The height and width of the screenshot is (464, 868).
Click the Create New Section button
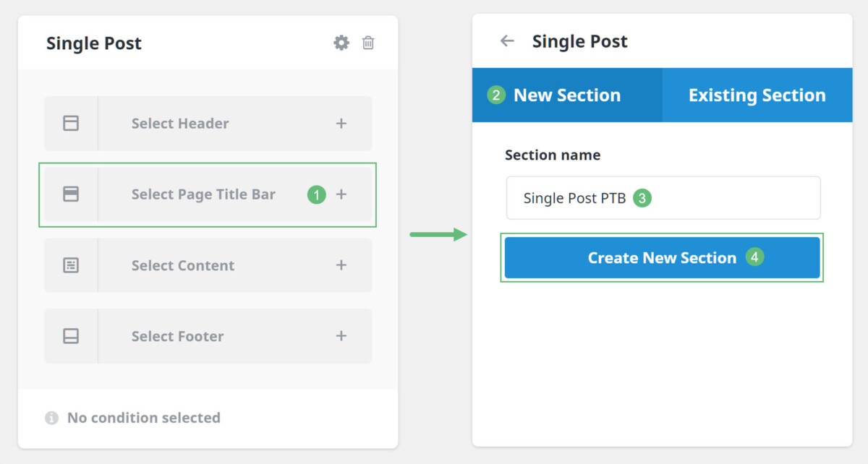[x=662, y=257]
